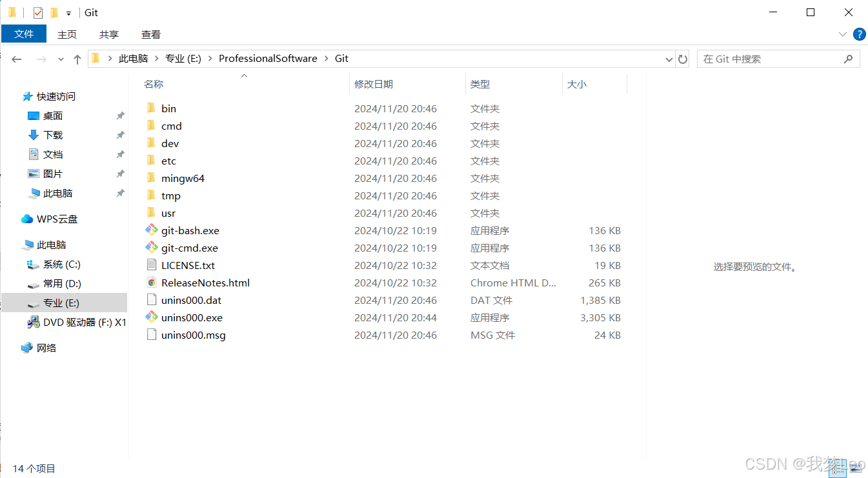Click ProfessionalSoftware breadcrumb in address bar
Screen dimensions: 868x478
268,59
